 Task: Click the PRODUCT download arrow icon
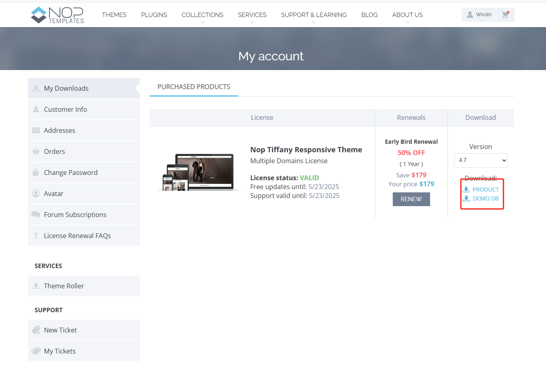[x=467, y=190]
